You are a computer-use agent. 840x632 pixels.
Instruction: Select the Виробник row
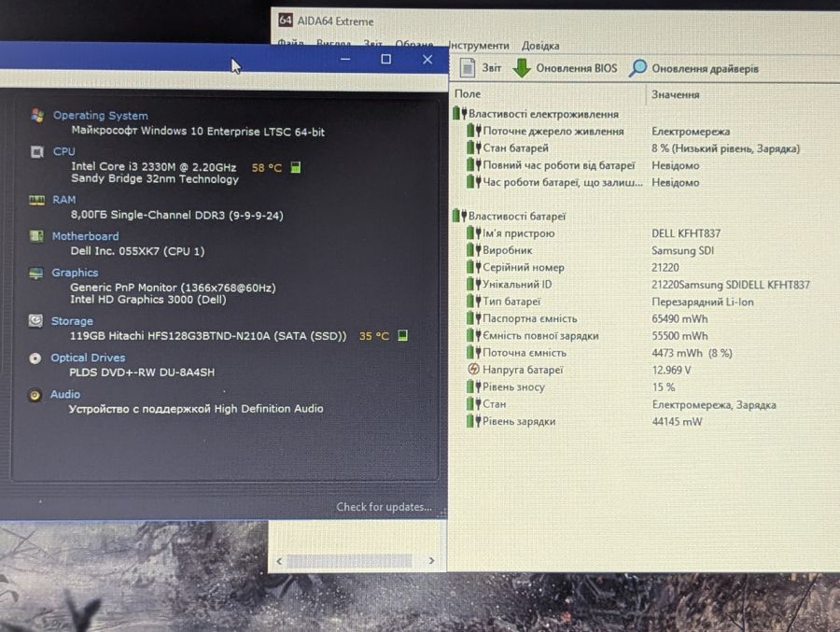pos(589,250)
